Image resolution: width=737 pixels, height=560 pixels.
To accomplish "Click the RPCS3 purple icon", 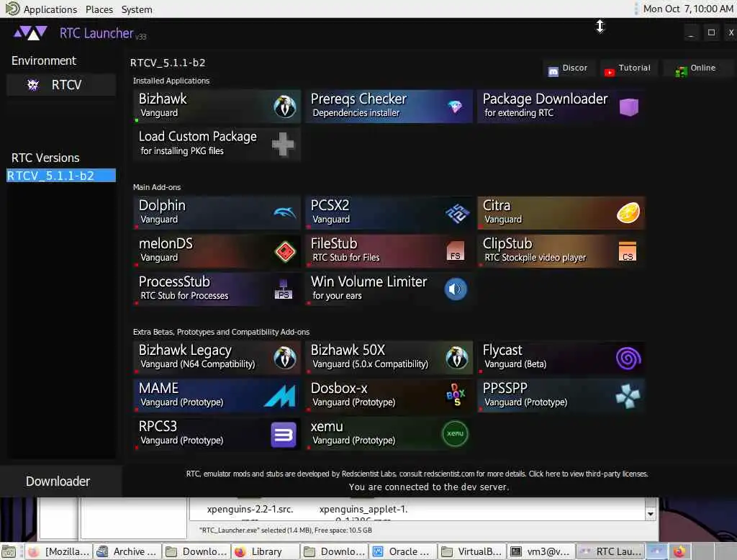I will (x=284, y=435).
